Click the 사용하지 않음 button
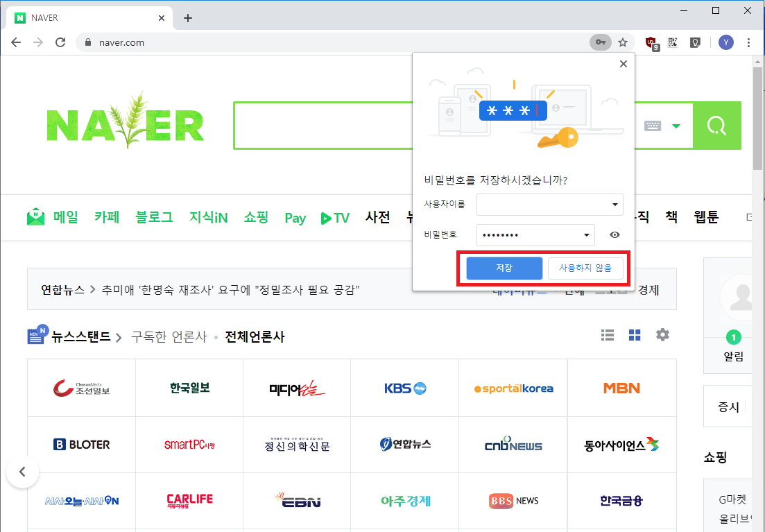Image resolution: width=765 pixels, height=532 pixels. (585, 268)
